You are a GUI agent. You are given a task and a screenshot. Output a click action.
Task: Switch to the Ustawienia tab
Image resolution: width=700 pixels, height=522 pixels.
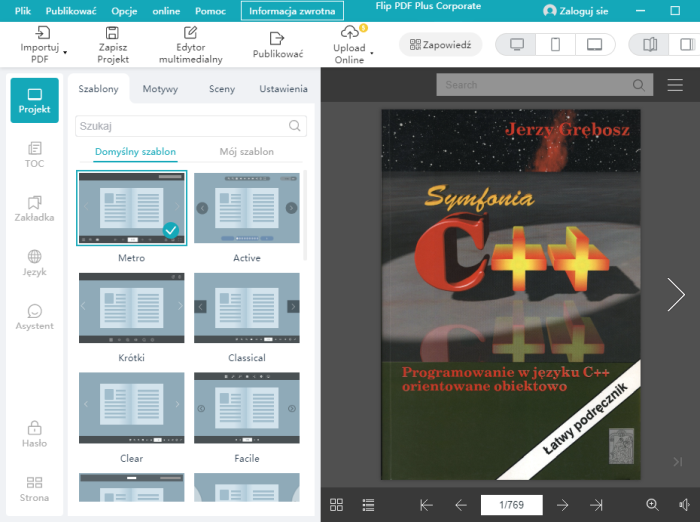coord(283,88)
